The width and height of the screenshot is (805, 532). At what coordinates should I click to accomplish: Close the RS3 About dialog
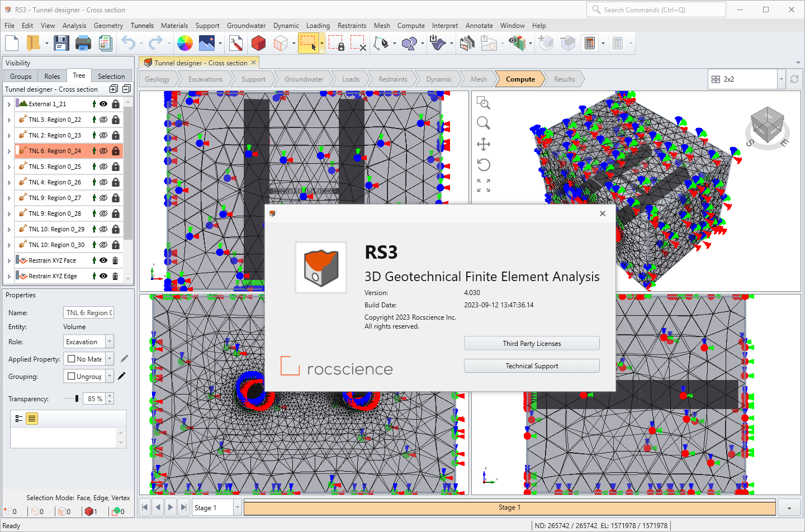[x=602, y=213]
